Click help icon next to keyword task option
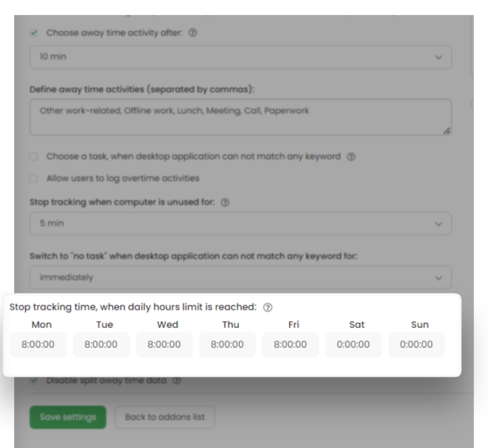 point(351,157)
